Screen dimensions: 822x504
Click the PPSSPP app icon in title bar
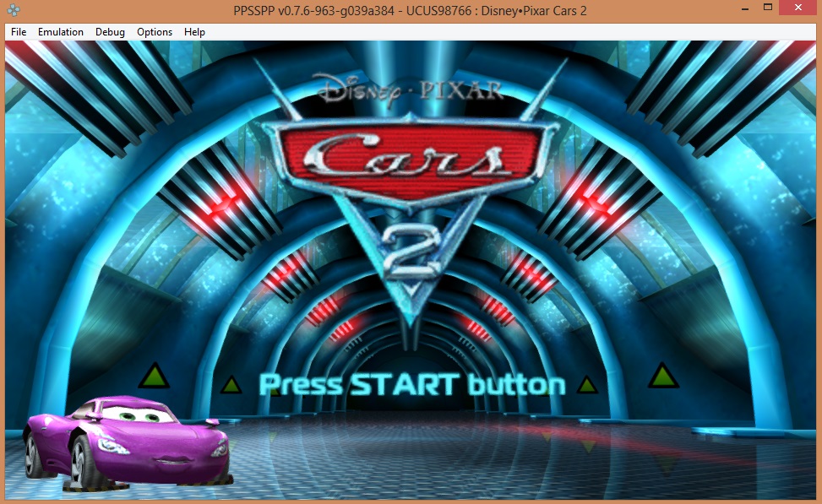pos(13,10)
